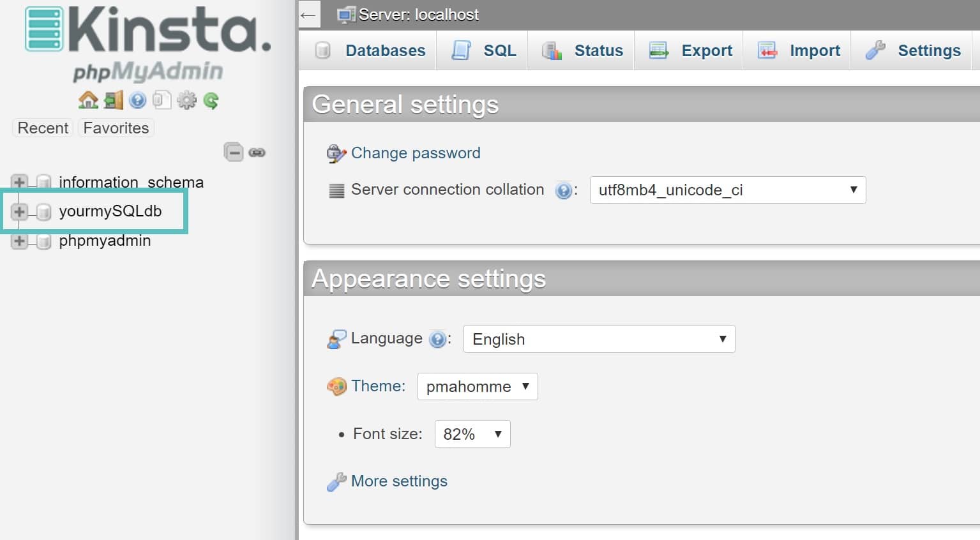Viewport: 980px width, 540px height.
Task: Click the Change password link
Action: 416,153
